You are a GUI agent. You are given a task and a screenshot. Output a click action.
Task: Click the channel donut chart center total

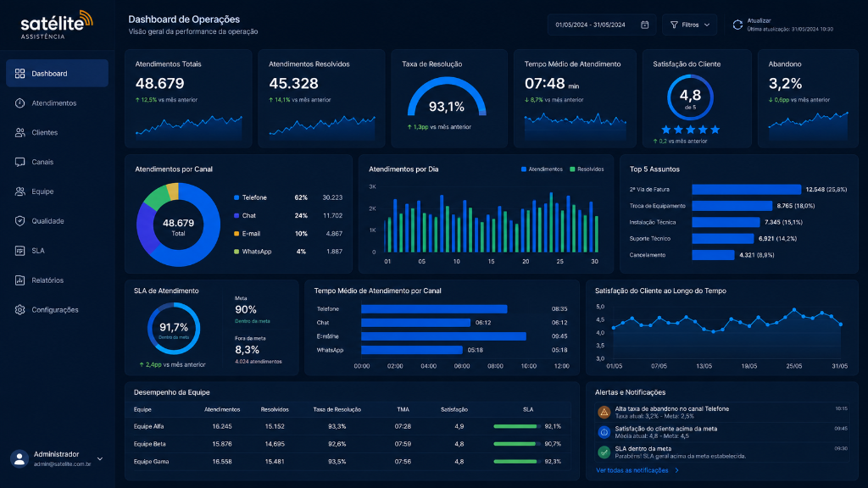[x=178, y=225]
